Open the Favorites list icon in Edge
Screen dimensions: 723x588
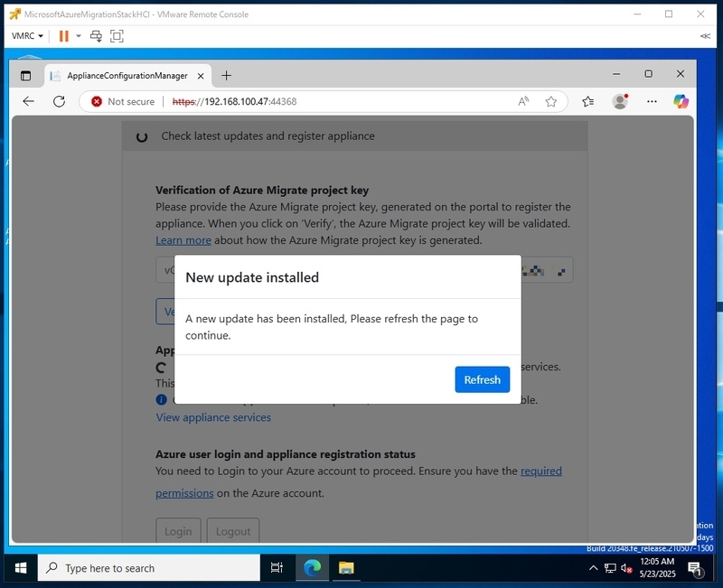tap(588, 101)
